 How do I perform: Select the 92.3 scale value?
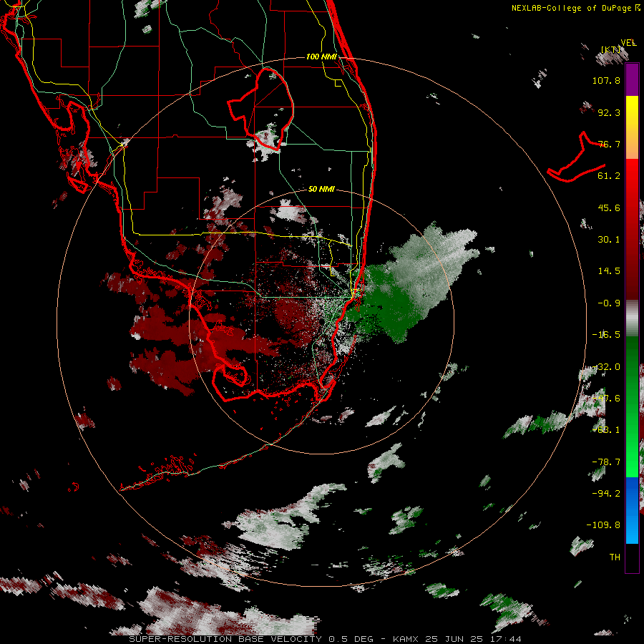[x=609, y=112]
